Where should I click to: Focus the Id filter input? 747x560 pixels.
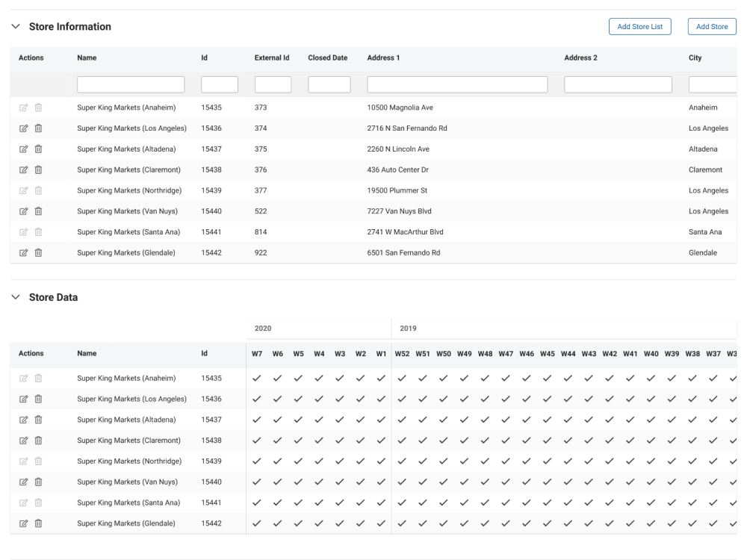click(x=219, y=84)
